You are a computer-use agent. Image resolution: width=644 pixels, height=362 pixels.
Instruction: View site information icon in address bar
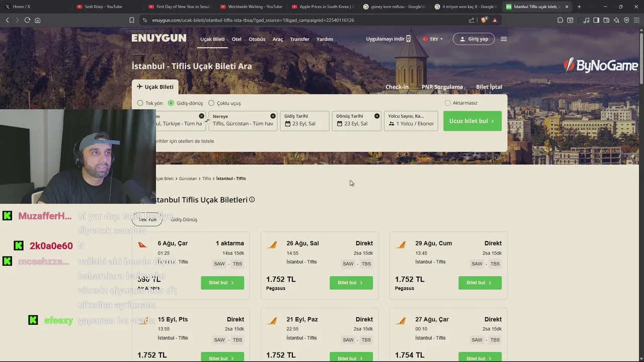coord(145,20)
